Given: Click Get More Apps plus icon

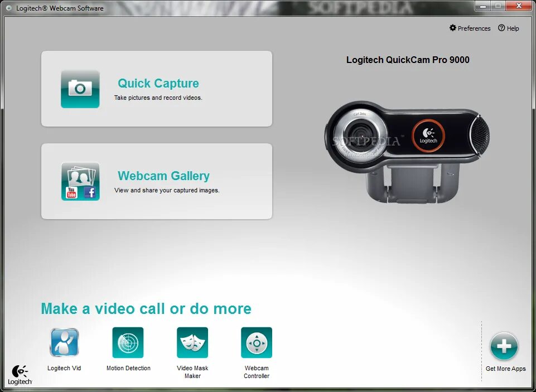Looking at the screenshot, I should coord(504,346).
